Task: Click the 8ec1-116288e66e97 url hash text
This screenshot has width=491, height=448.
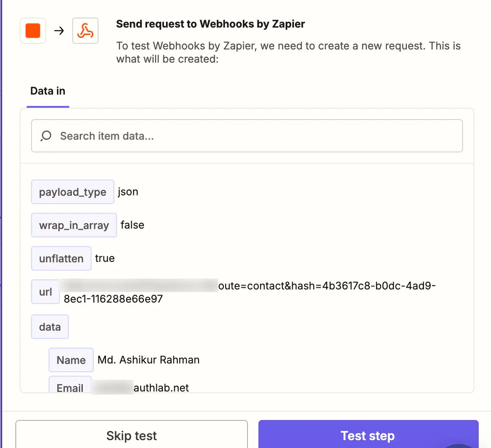Action: pyautogui.click(x=113, y=299)
